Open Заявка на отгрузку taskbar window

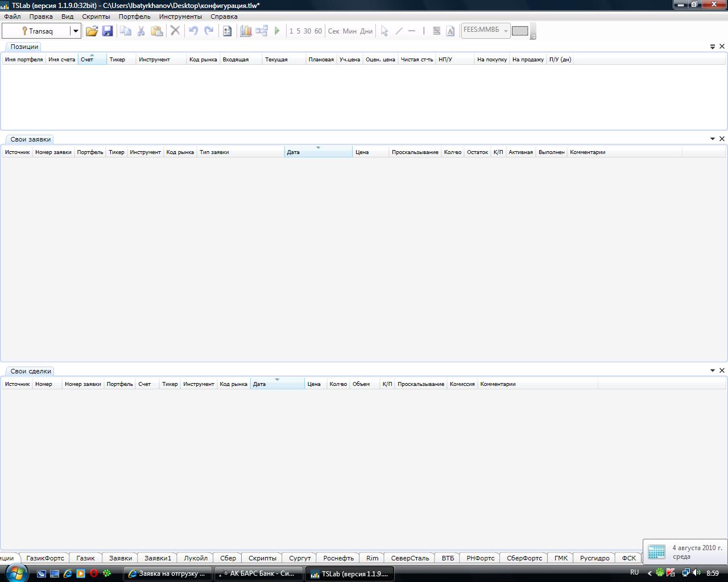click(x=168, y=573)
